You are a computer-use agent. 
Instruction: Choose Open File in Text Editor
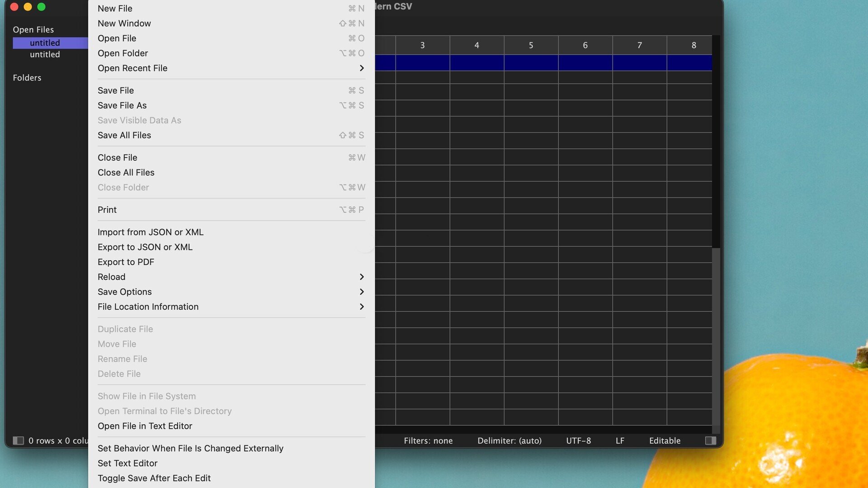coord(231,426)
